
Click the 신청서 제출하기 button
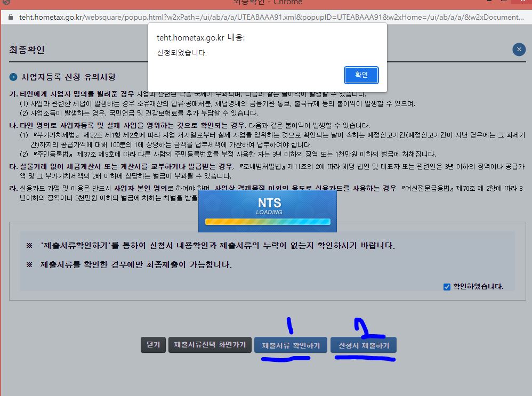click(364, 345)
